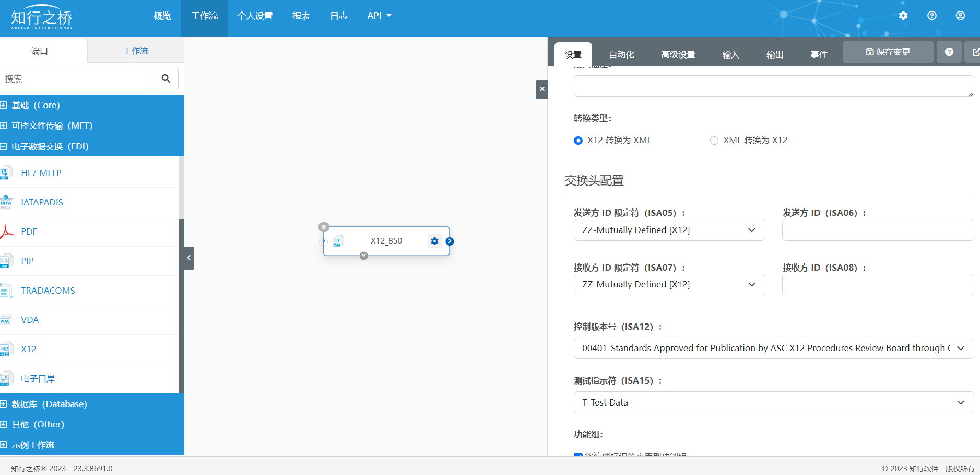The height and width of the screenshot is (475, 980).
Task: Select the XML 转换为 X12 radio option
Action: click(714, 141)
